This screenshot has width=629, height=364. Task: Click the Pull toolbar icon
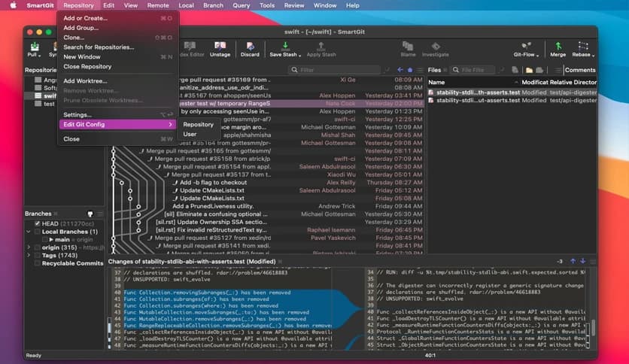(x=32, y=50)
